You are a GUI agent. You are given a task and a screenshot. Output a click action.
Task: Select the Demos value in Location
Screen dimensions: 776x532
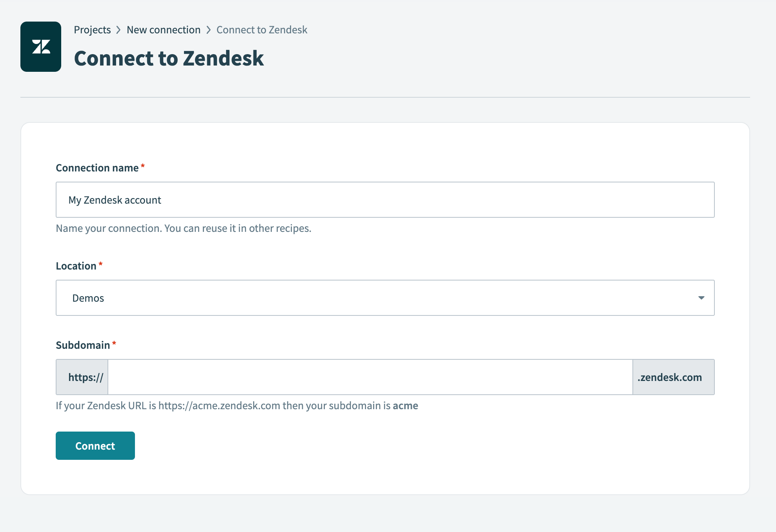pos(88,298)
